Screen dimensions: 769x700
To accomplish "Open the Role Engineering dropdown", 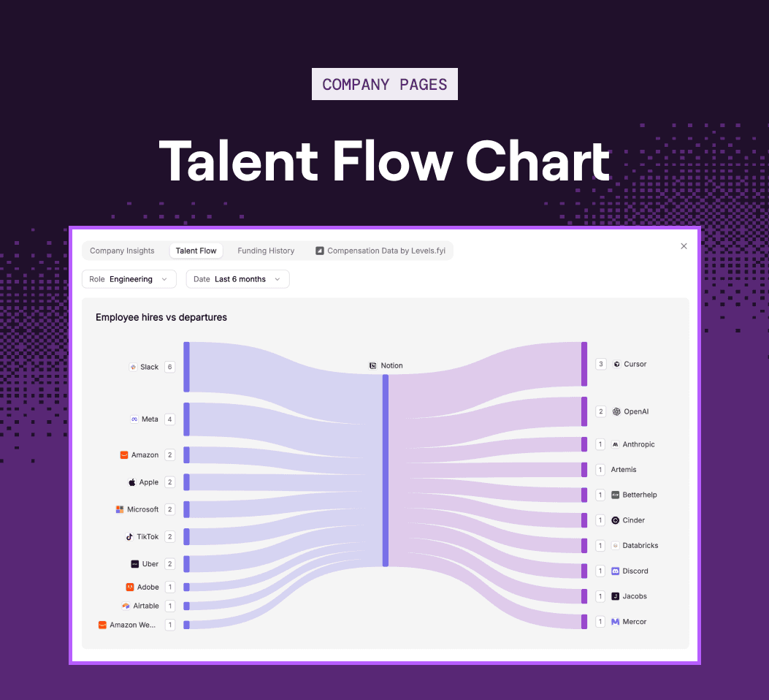I will click(x=129, y=279).
